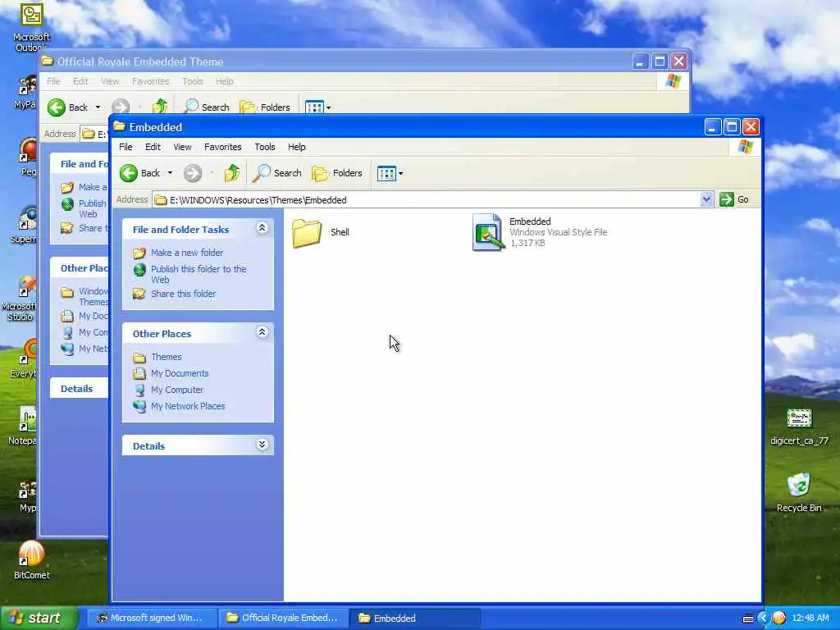Screen dimensions: 840x630
Task: Click Embedded taskbar button
Action: click(415, 619)
